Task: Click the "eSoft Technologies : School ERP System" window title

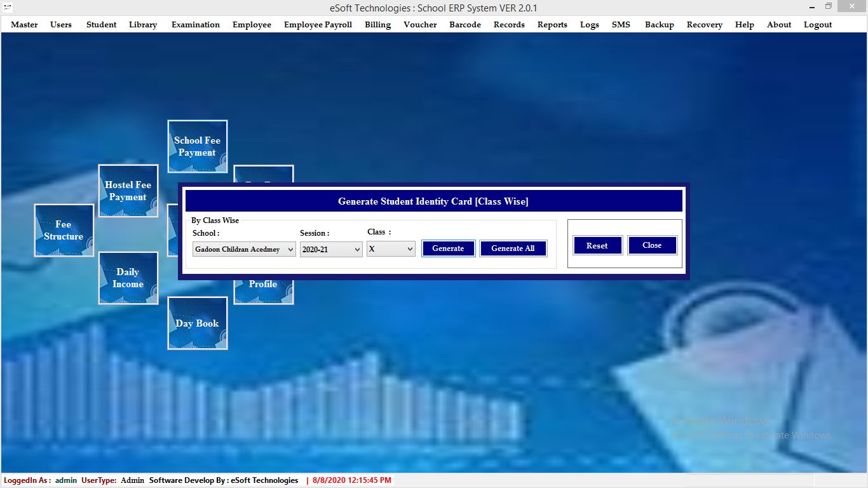Action: 433,8
